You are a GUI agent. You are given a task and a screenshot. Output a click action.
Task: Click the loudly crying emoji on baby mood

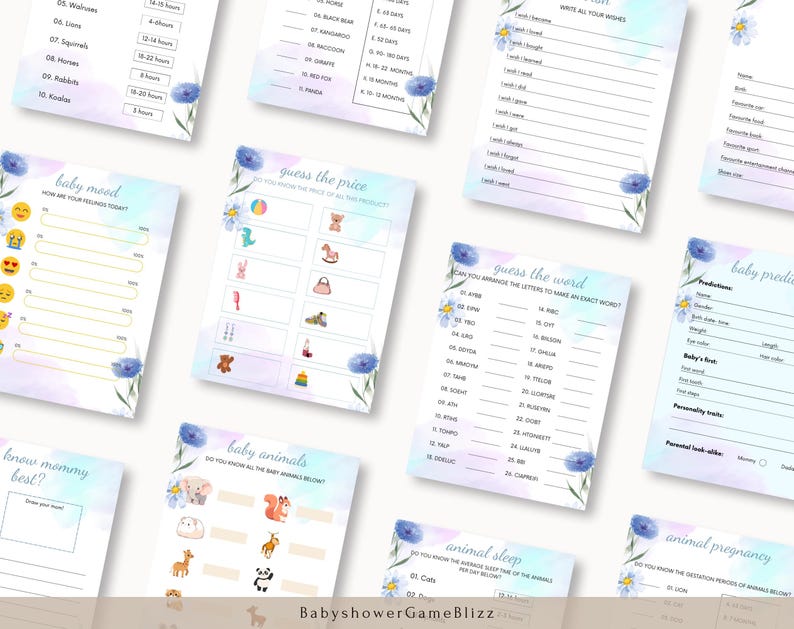(16, 238)
